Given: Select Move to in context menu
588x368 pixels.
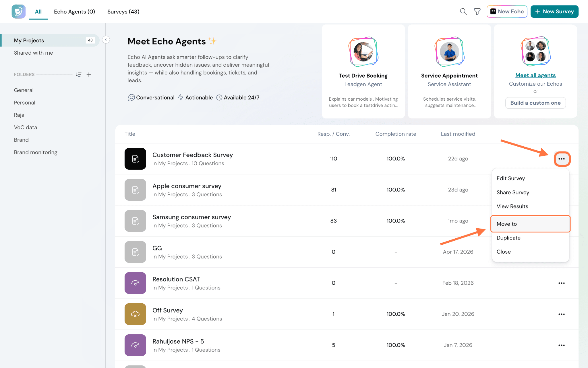Looking at the screenshot, I should 530,224.
